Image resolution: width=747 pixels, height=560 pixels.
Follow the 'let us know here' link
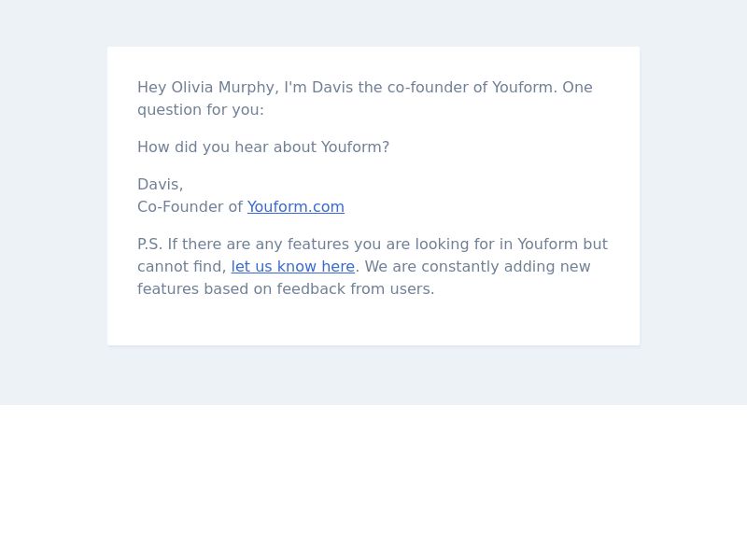pos(293,267)
